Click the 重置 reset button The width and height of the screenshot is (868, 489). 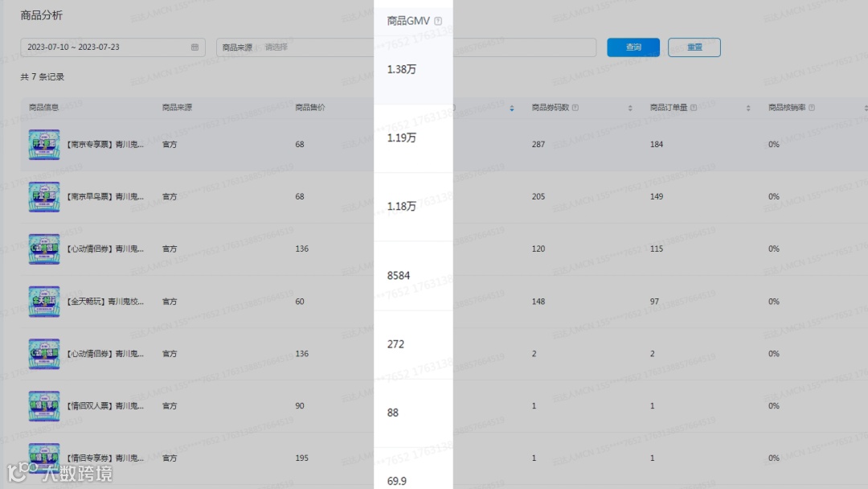(694, 47)
